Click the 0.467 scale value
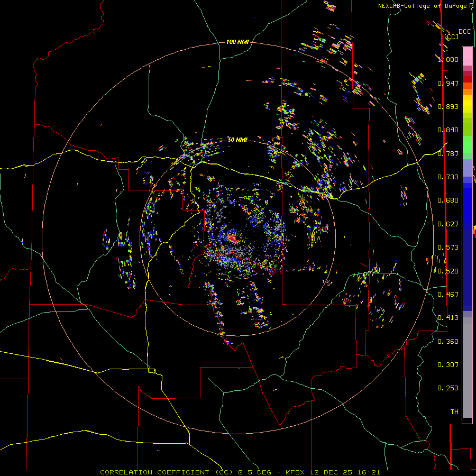 (x=448, y=295)
